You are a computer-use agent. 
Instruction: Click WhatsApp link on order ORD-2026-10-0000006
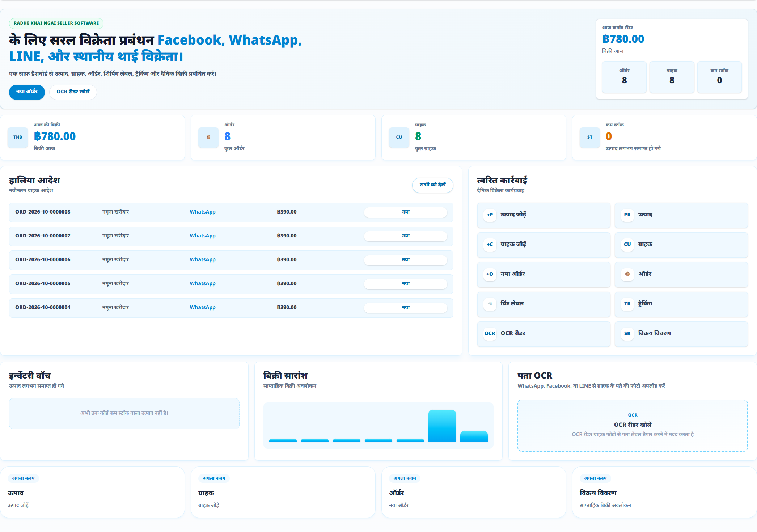[x=203, y=259]
